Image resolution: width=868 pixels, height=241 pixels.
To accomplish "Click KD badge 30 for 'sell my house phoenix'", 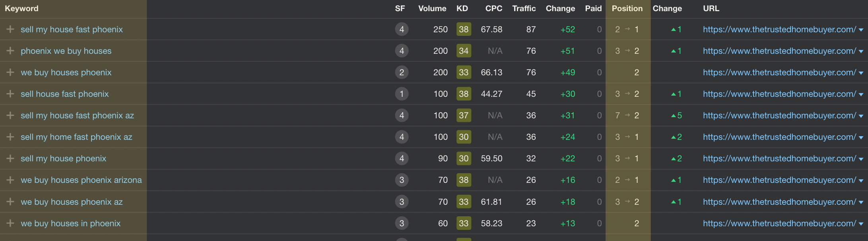I will coord(464,159).
